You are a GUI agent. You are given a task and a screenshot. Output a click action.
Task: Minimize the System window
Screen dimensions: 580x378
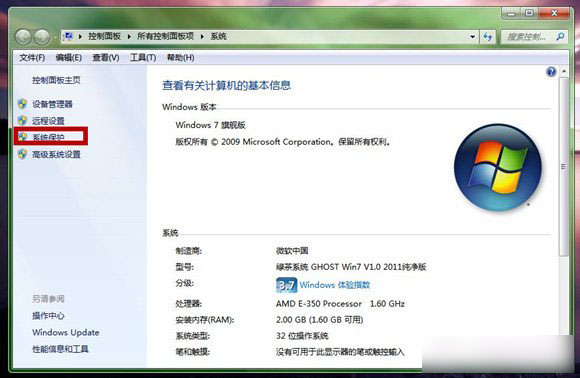tap(512, 13)
